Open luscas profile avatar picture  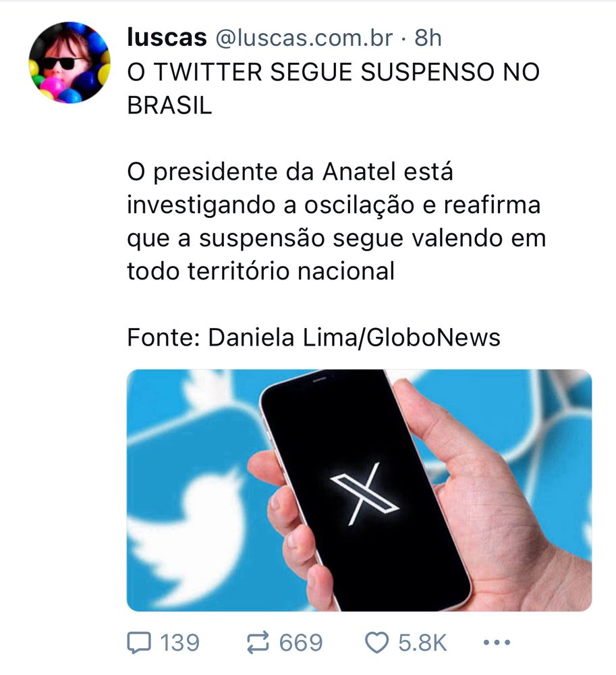click(x=69, y=62)
